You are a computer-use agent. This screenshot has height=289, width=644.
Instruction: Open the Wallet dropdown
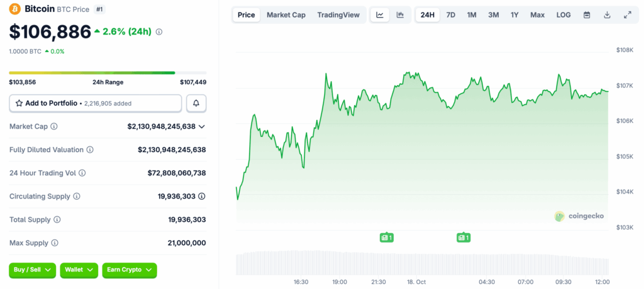79,270
